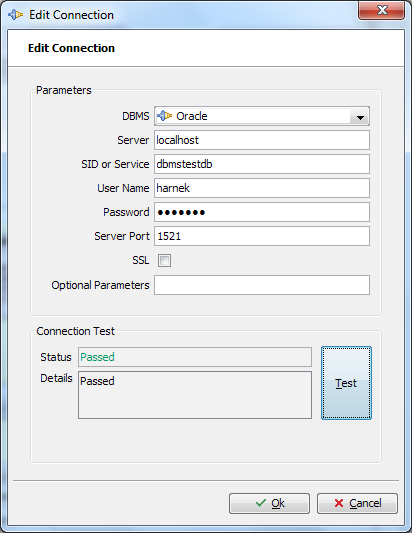Click the Optional Parameters label
Screen dimensions: 412x533
click(100, 285)
